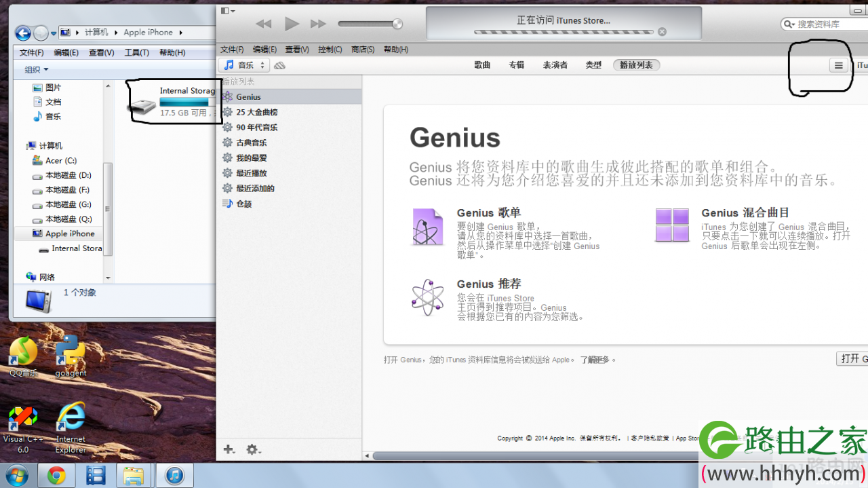
Task: Select 本地磁盘 (F:) in Explorer sidebar
Action: pos(61,190)
